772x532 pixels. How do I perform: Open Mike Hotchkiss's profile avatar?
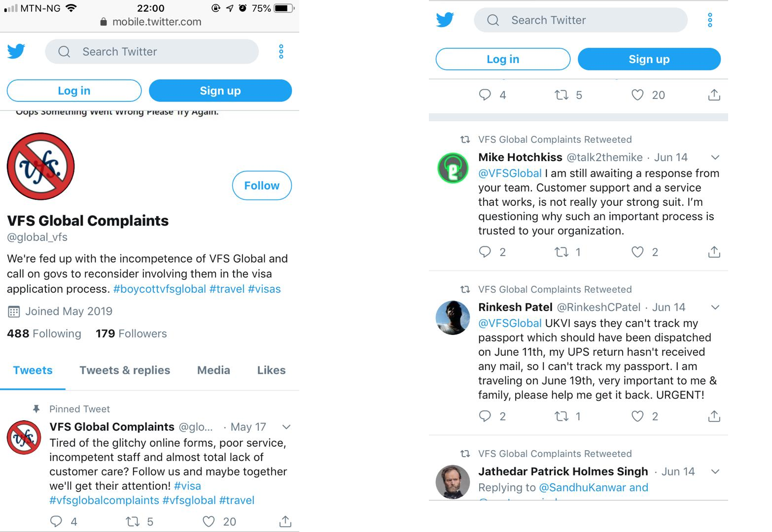[x=453, y=168]
